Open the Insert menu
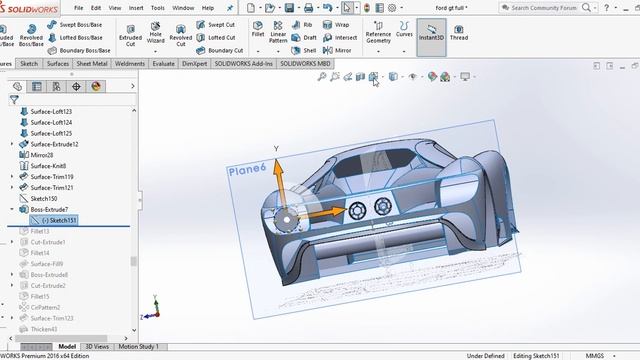This screenshot has width=640, height=360. click(x=136, y=8)
